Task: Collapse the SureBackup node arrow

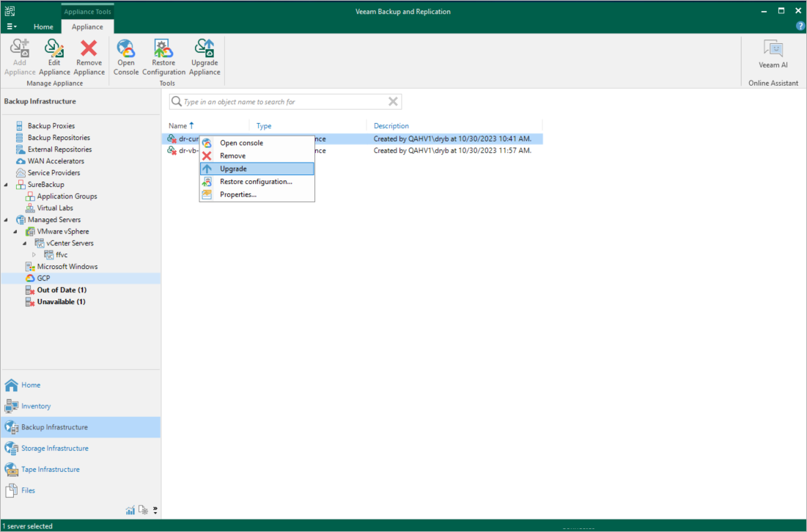Action: [6, 185]
